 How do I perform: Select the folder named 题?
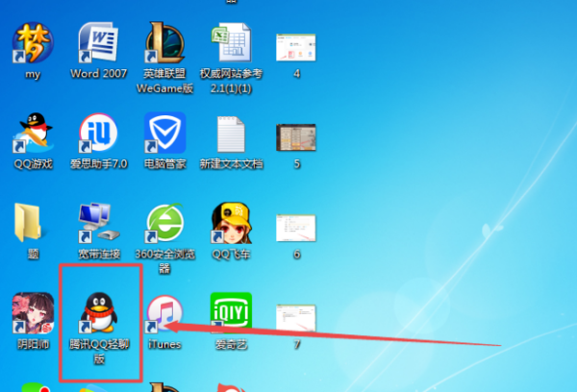[28, 223]
